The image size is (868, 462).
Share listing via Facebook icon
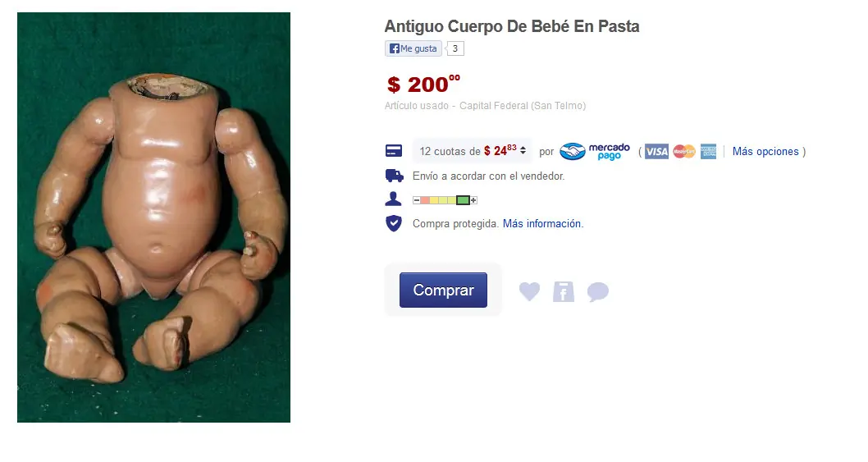pos(564,291)
